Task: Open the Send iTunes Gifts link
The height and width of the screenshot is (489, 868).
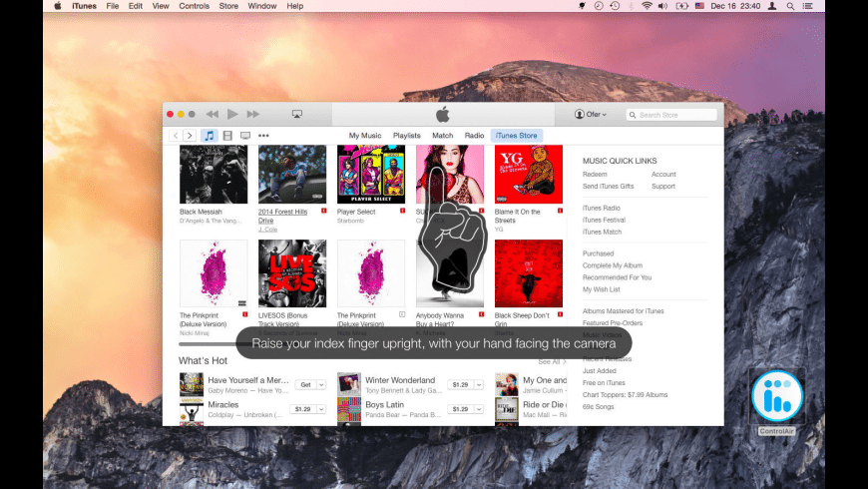Action: point(608,186)
